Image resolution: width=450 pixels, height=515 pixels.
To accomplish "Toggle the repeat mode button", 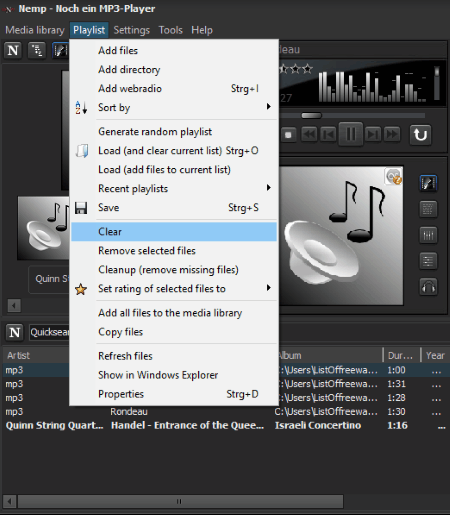I will (420, 135).
